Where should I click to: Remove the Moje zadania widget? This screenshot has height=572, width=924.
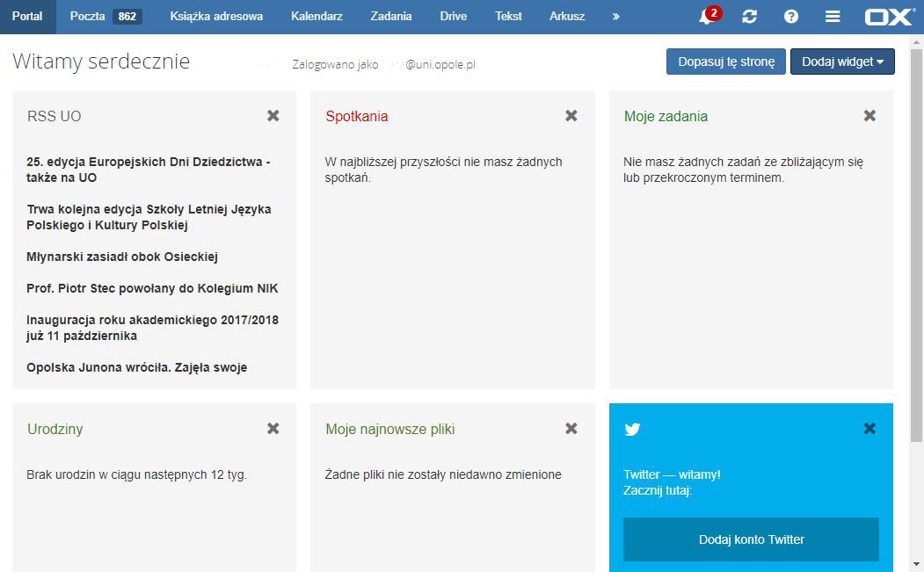coord(869,116)
